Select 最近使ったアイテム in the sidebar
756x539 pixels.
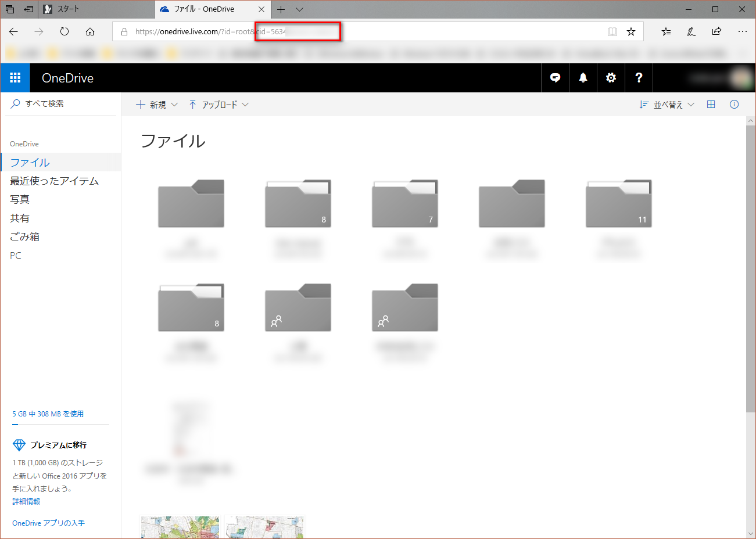coord(54,181)
